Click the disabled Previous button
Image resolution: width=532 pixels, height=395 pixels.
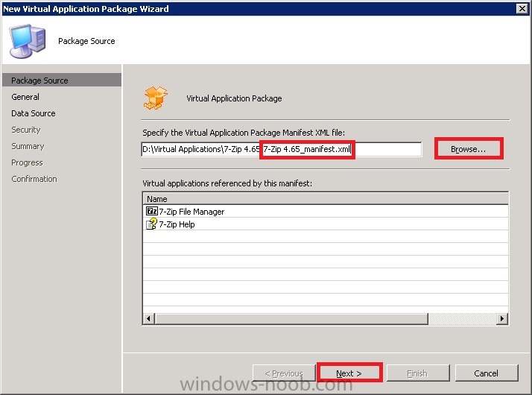point(284,373)
